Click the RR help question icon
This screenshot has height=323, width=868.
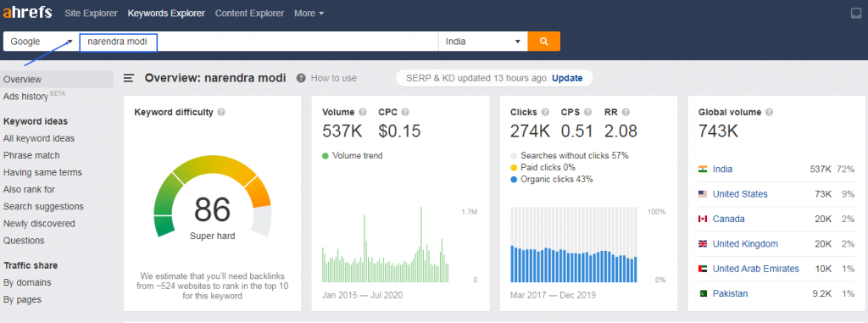tap(626, 112)
